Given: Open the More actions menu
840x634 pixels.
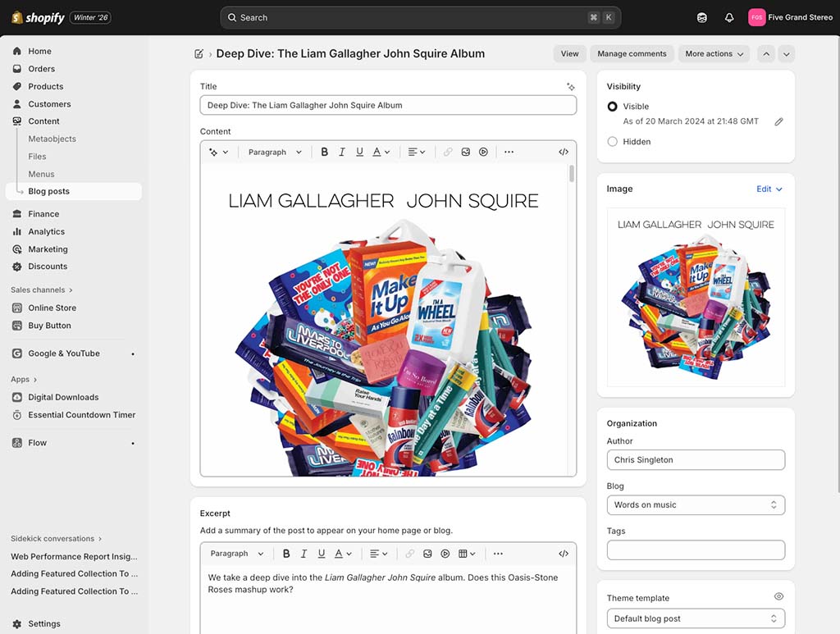Looking at the screenshot, I should click(713, 53).
